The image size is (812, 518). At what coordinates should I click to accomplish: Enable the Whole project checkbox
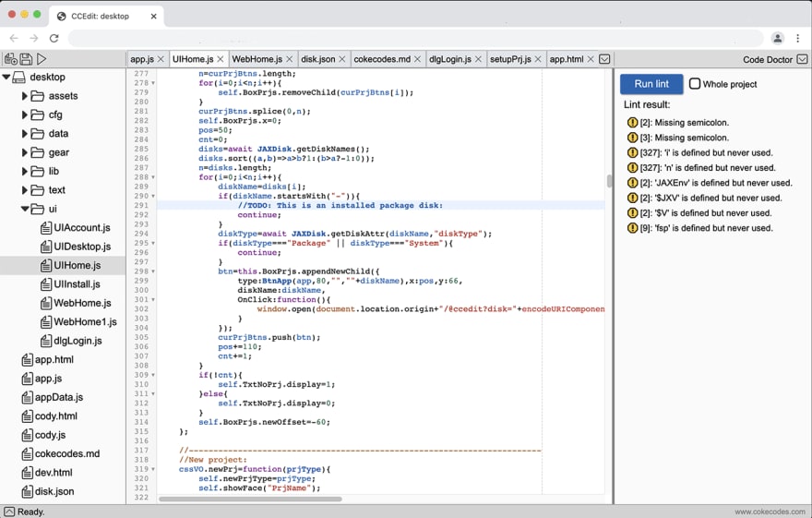pyautogui.click(x=695, y=83)
